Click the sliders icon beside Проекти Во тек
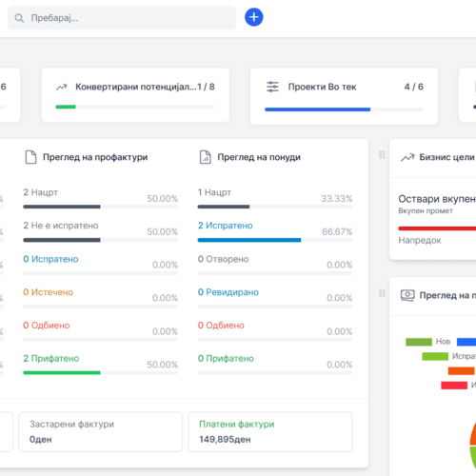 pyautogui.click(x=272, y=87)
